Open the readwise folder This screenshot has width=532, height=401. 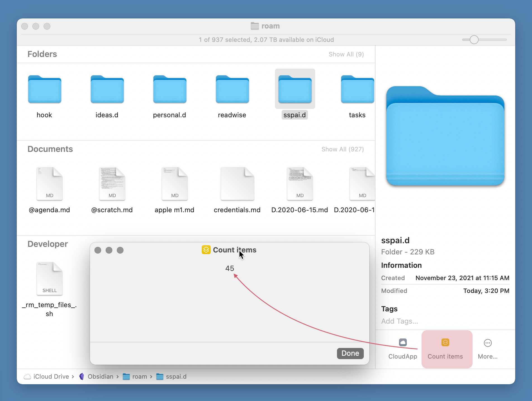point(232,89)
